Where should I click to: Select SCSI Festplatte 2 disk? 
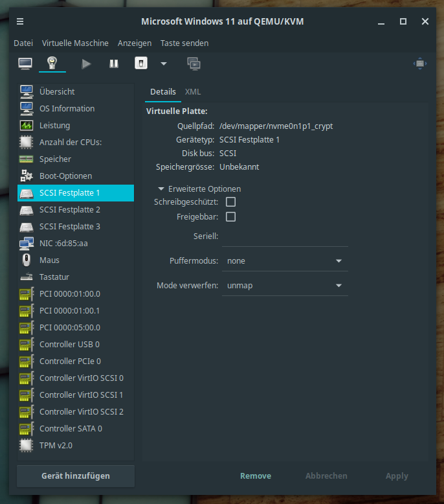(76, 210)
